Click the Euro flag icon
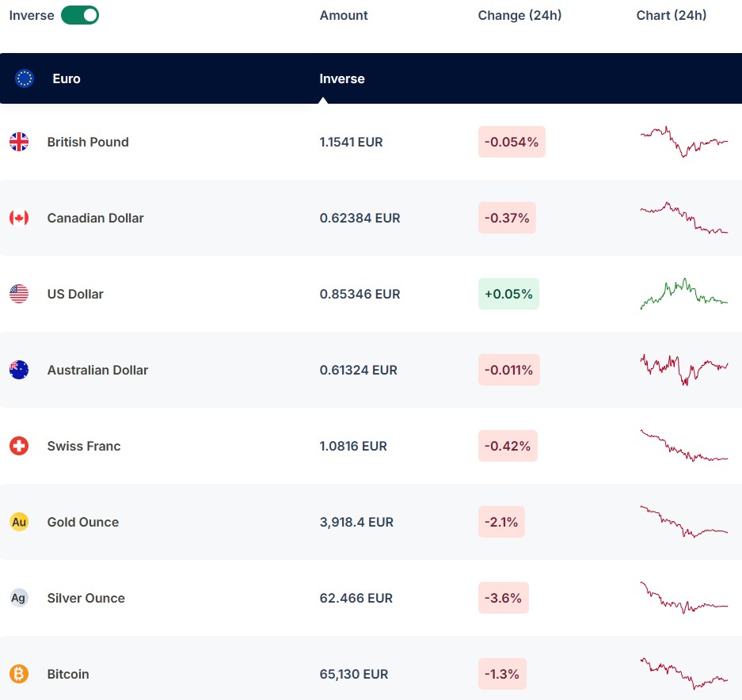 tap(25, 78)
